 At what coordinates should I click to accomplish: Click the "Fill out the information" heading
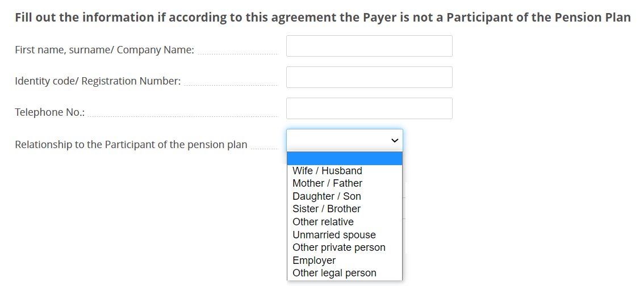pos(323,18)
